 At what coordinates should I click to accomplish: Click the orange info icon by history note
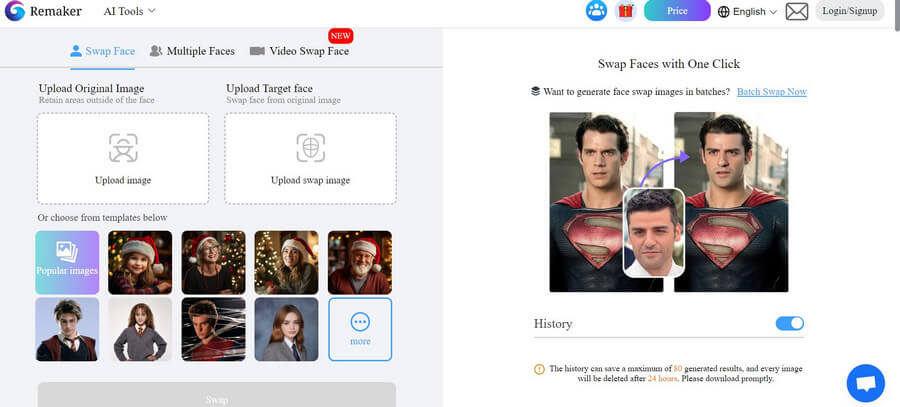(539, 369)
